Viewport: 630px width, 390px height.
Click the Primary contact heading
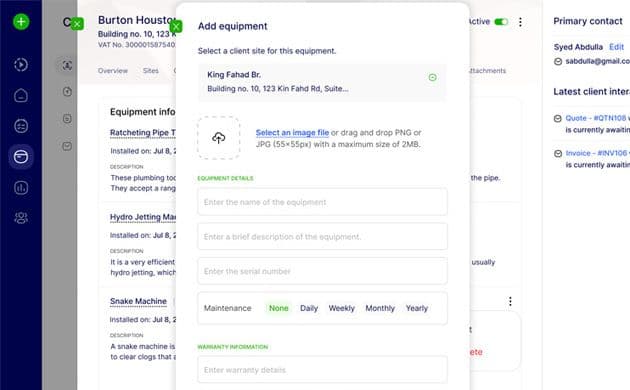tap(588, 21)
